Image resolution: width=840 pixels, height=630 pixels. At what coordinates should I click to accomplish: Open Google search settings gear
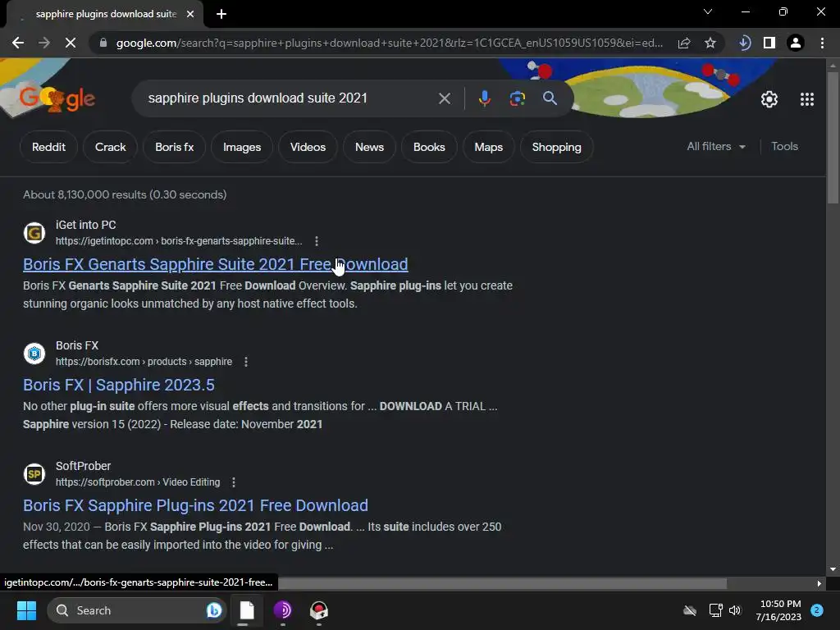pyautogui.click(x=769, y=99)
